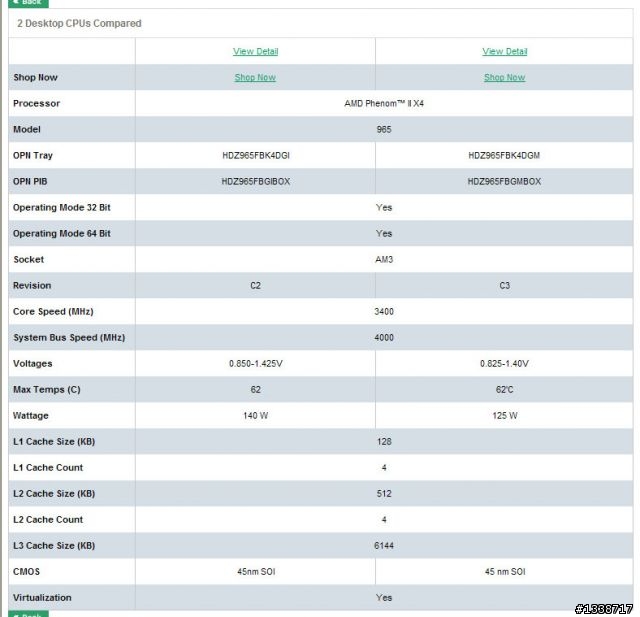Select L2 Cache Count value '4'
This screenshot has width=640, height=617.
384,520
